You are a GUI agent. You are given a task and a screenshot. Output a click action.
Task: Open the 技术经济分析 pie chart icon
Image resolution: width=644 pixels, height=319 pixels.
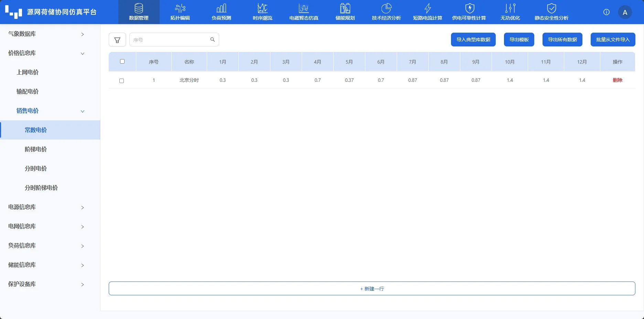coord(386,8)
